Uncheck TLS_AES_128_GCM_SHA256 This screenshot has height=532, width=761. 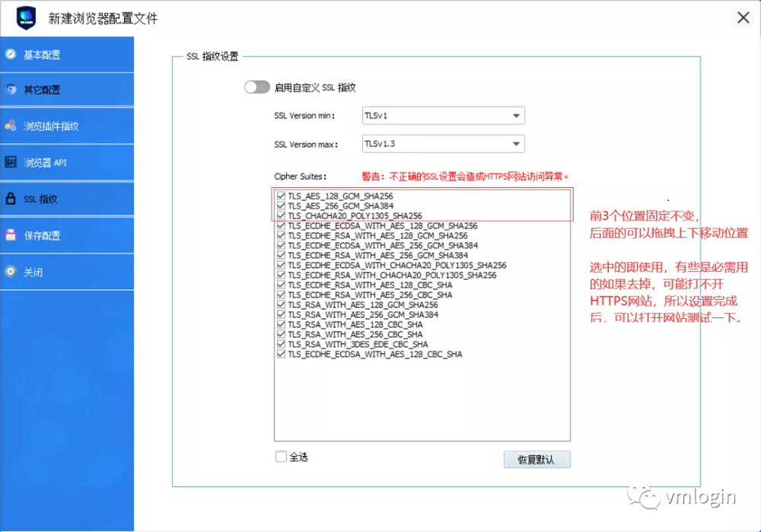point(281,196)
